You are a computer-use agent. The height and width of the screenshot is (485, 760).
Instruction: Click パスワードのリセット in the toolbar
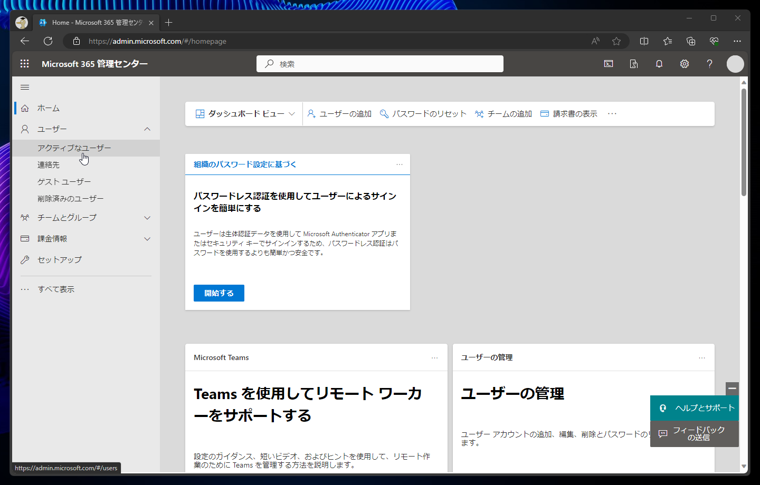pos(423,114)
